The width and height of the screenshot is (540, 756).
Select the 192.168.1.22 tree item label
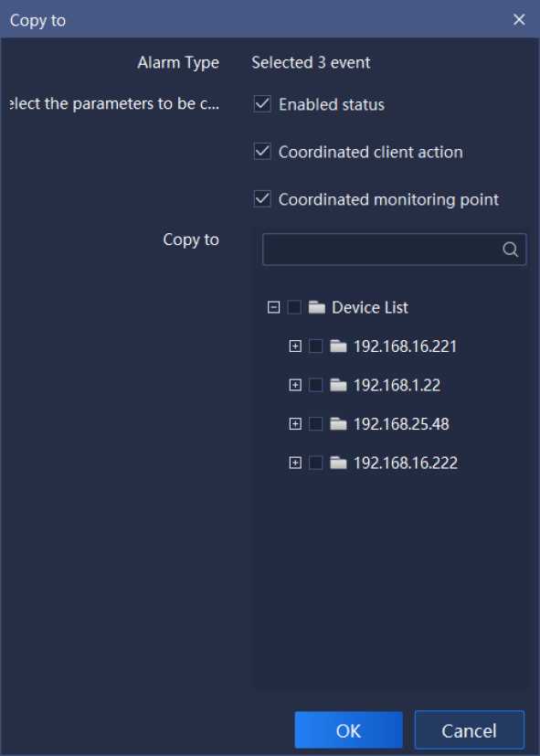(397, 385)
